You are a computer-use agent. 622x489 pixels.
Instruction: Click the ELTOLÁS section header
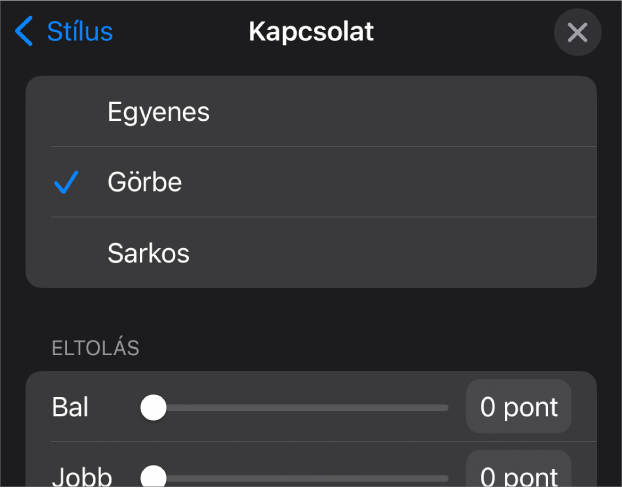click(95, 349)
